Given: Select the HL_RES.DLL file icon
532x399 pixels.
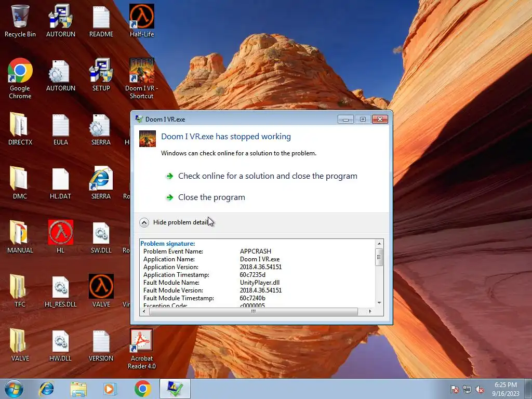Looking at the screenshot, I should click(x=60, y=291).
